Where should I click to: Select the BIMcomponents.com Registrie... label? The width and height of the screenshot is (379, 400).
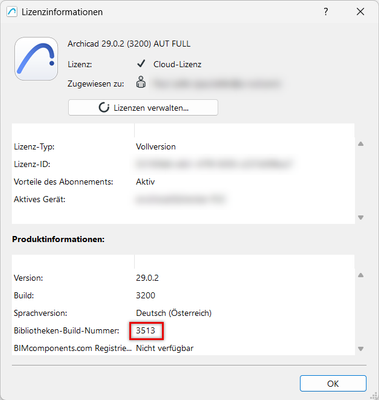(x=73, y=348)
